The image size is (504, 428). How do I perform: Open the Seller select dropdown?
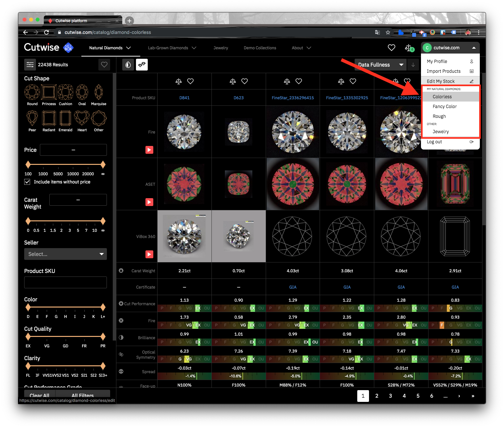[65, 254]
